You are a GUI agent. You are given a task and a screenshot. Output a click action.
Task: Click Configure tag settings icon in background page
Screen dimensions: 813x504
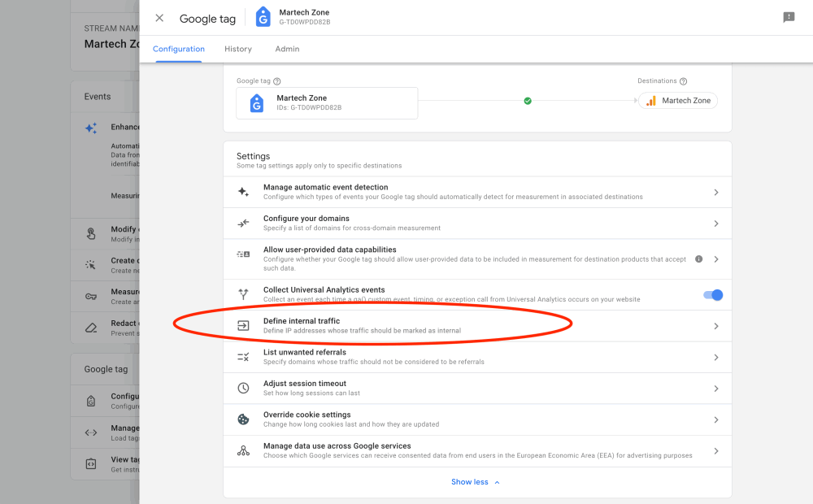(91, 401)
